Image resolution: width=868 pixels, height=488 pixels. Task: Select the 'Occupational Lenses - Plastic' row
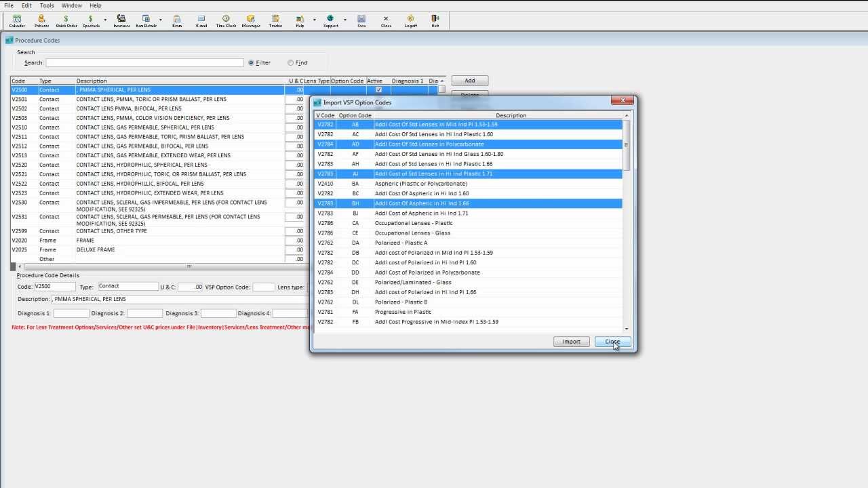(x=469, y=223)
